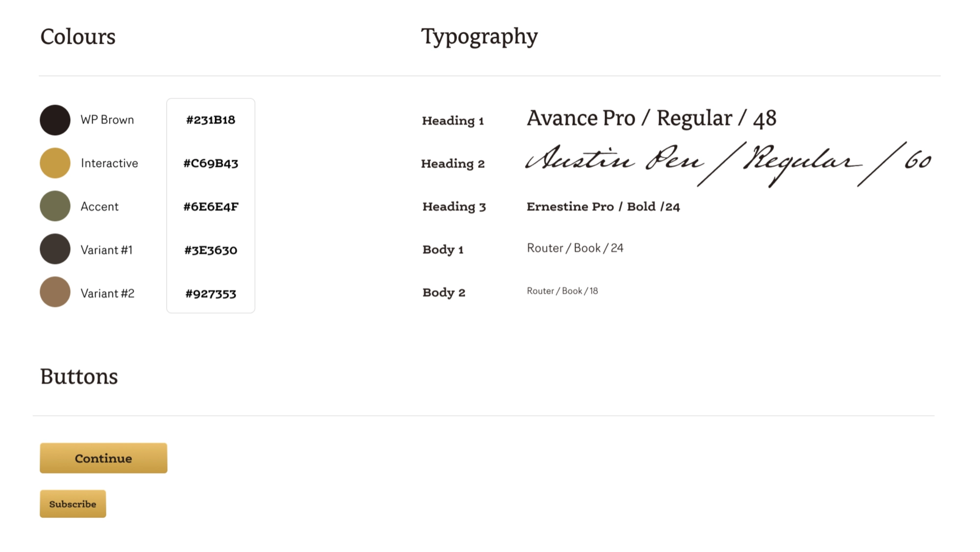Click the Buttons section heading

(x=79, y=376)
